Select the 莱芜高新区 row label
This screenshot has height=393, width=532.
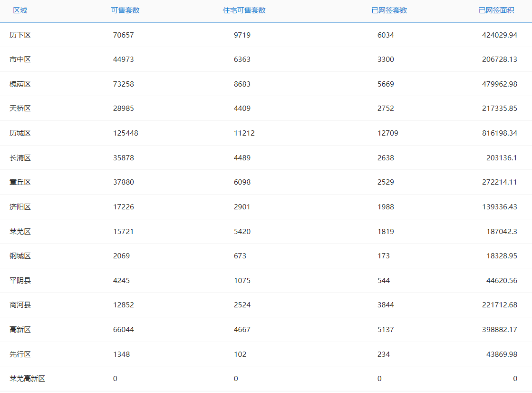pos(27,379)
